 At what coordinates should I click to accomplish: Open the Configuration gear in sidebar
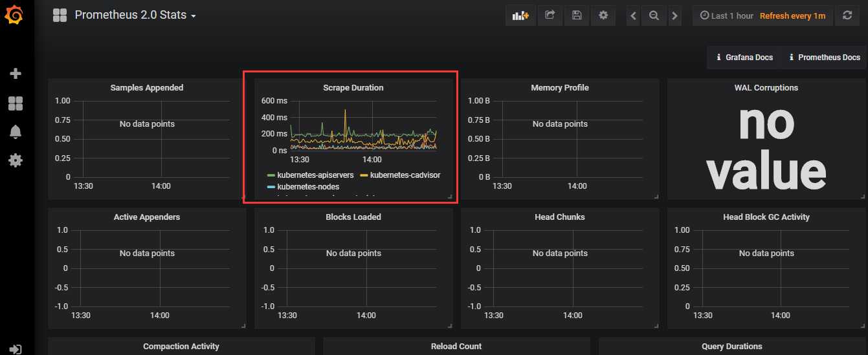coord(16,160)
